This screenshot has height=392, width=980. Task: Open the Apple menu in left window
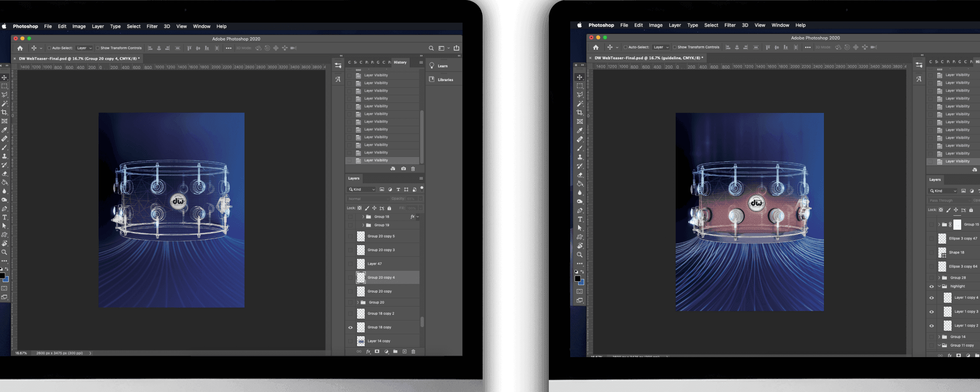pos(4,26)
